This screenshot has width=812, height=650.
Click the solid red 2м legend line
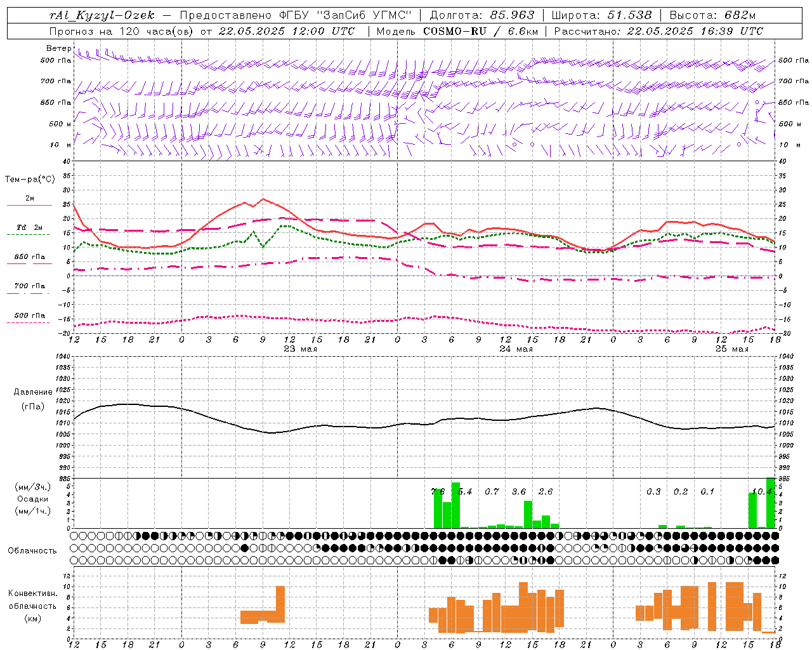coord(30,205)
